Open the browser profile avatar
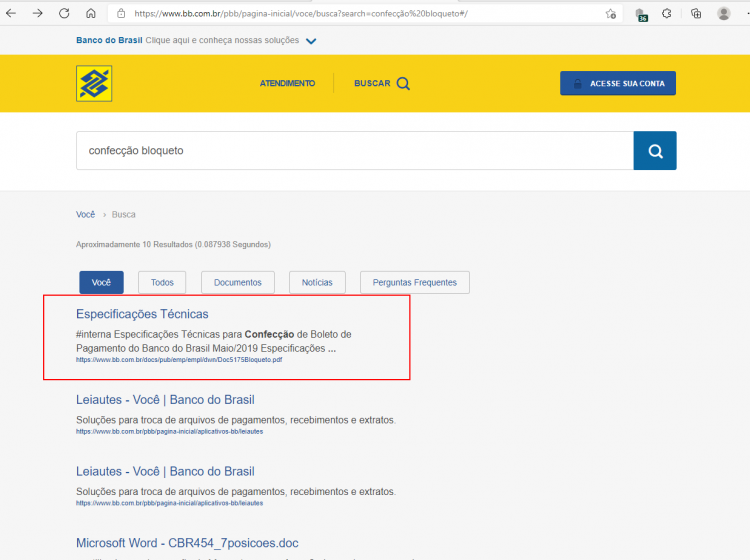The width and height of the screenshot is (750, 560). [x=724, y=13]
